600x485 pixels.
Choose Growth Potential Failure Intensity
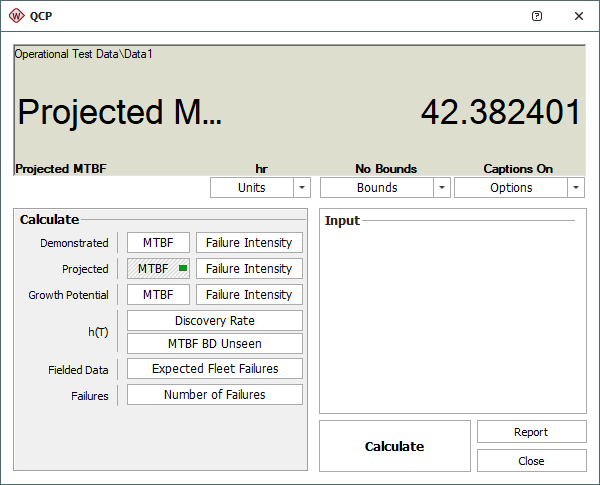249,295
